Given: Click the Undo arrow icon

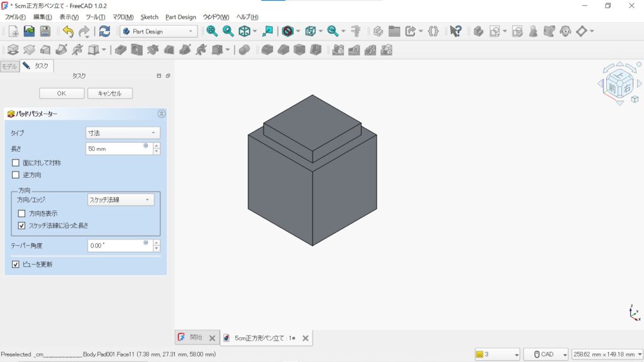Looking at the screenshot, I should coord(68,31).
